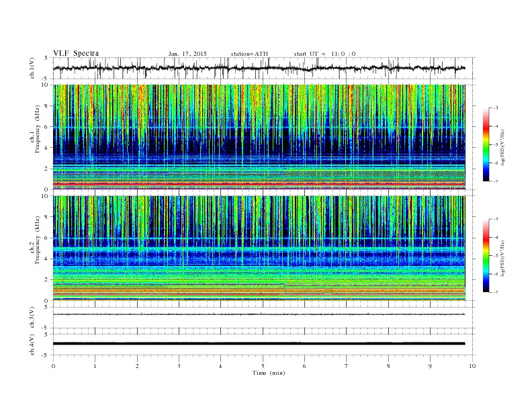The width and height of the screenshot is (532, 411).
Task: Click time axis tick label "3"
Action: tap(179, 366)
